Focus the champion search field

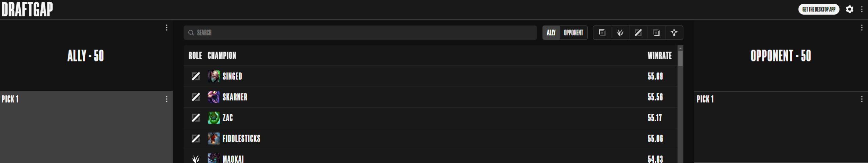(360, 33)
